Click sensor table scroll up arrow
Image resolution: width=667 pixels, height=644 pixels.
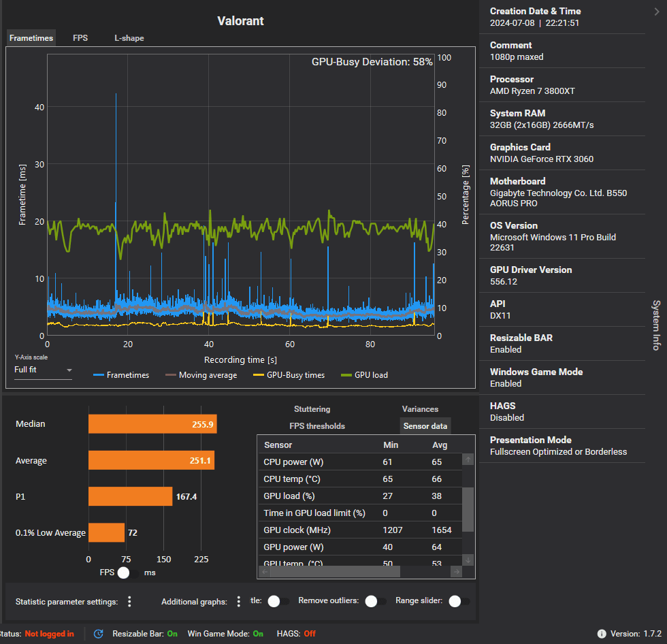click(468, 460)
